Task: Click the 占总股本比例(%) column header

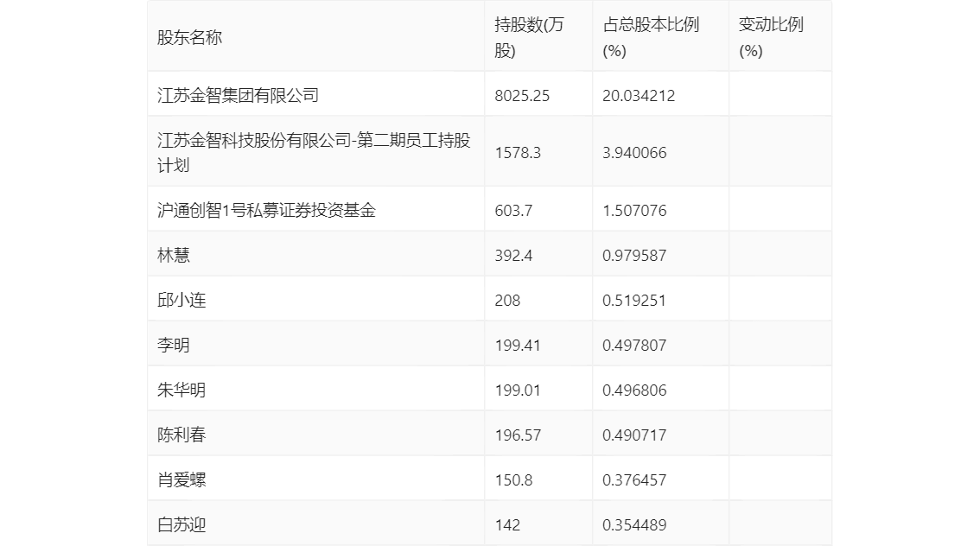Action: 651,37
